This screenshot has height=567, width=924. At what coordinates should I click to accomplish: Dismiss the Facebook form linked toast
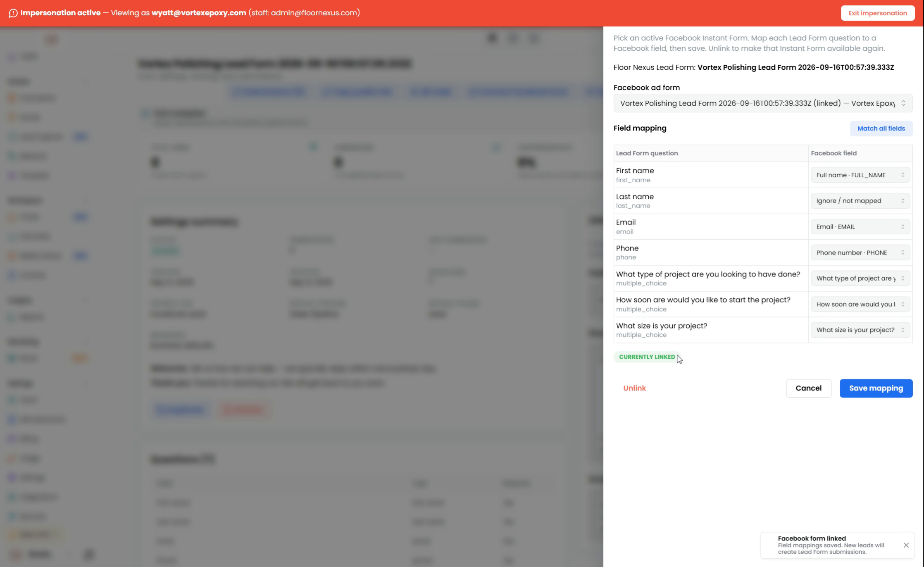pyautogui.click(x=906, y=545)
